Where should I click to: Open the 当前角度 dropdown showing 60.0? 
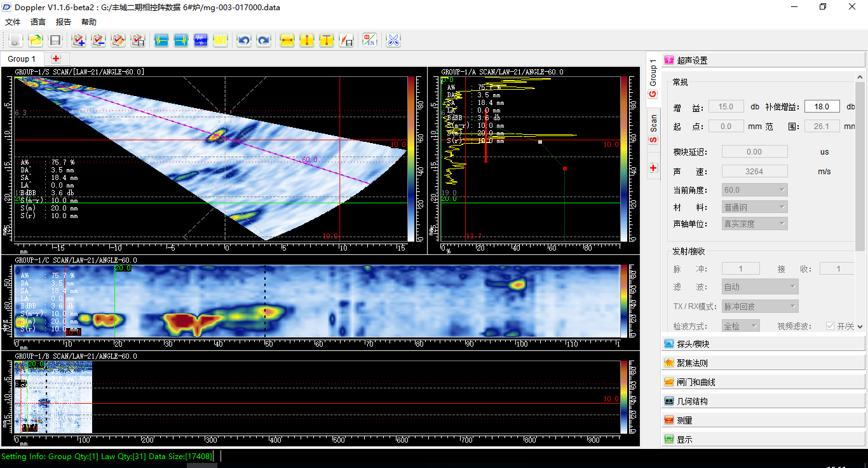point(755,190)
